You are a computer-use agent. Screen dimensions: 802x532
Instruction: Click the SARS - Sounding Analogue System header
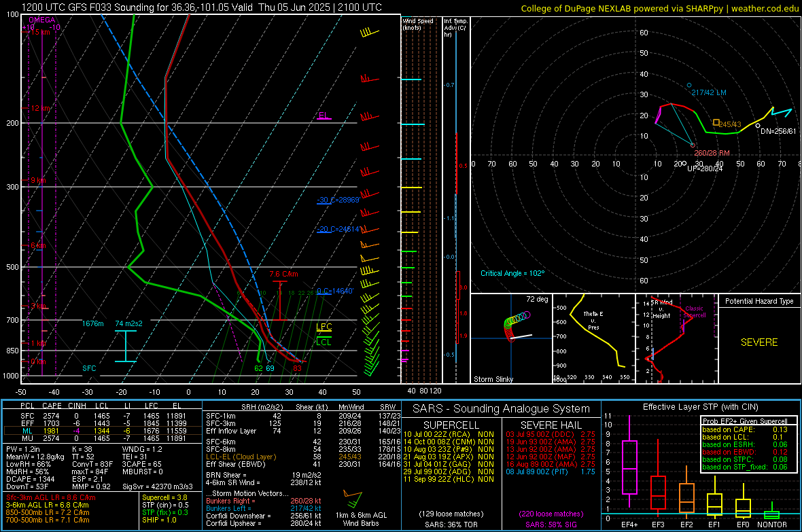pyautogui.click(x=502, y=409)
